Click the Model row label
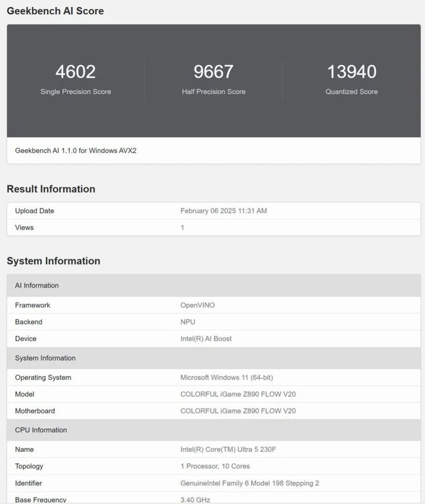The width and height of the screenshot is (425, 504). (24, 394)
